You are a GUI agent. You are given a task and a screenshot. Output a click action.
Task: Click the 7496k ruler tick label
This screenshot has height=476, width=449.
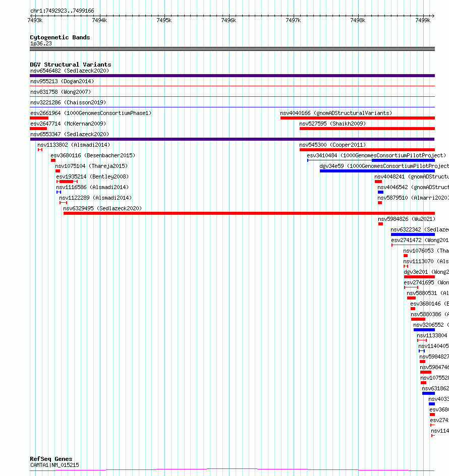pos(229,20)
